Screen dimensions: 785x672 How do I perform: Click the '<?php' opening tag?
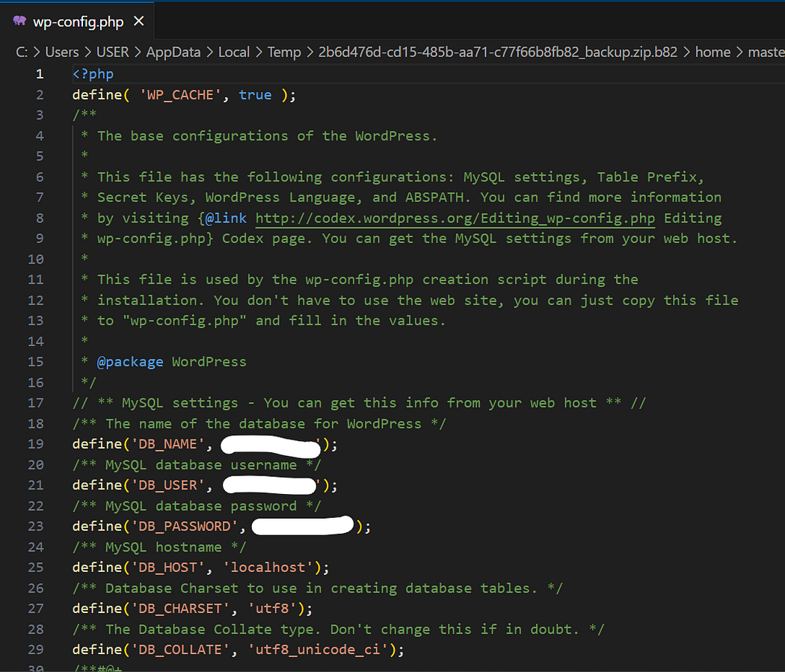(93, 74)
